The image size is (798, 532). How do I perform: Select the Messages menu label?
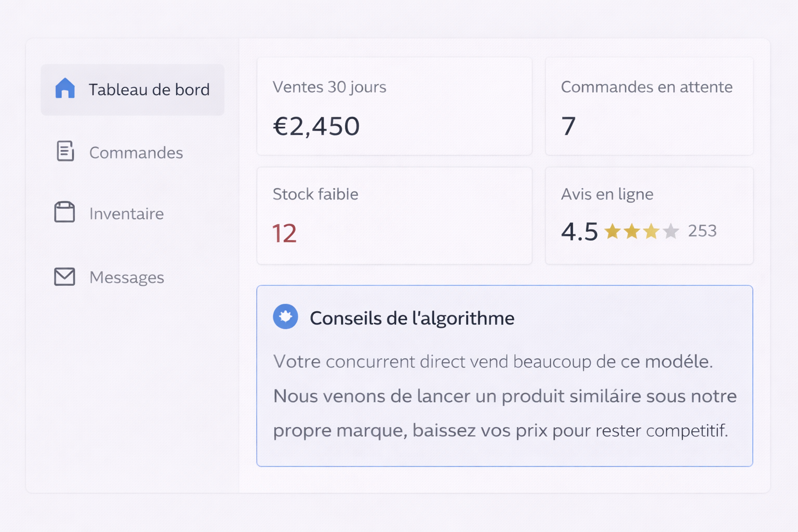(126, 277)
